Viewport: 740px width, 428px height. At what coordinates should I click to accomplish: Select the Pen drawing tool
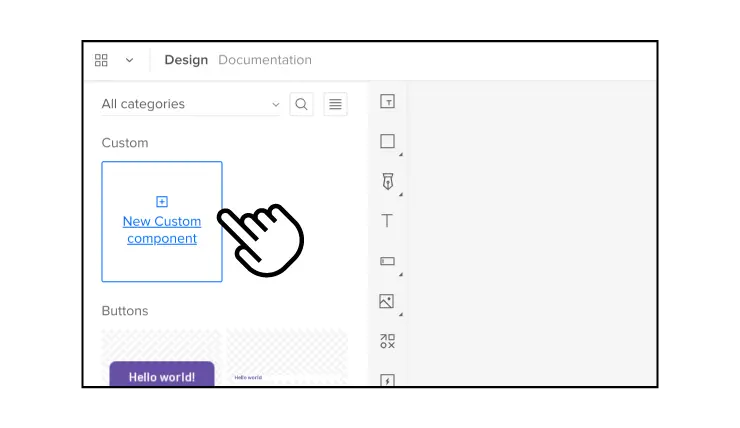pyautogui.click(x=388, y=181)
